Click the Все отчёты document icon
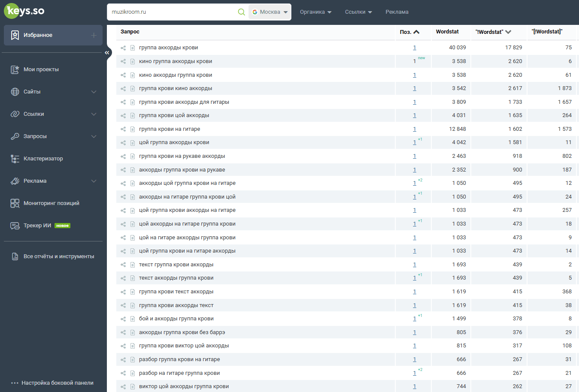 pos(15,256)
